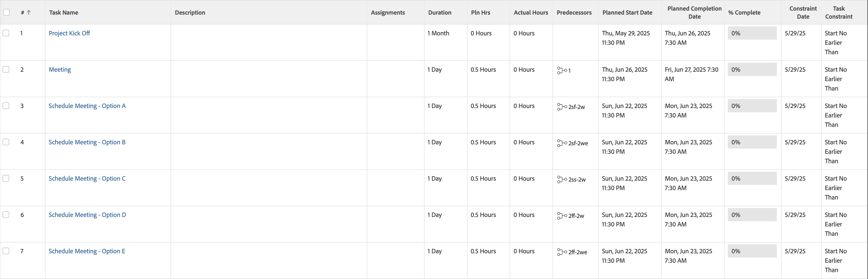Adjust % Complete bar for Project Kick Off
The height and width of the screenshot is (279, 868).
(x=752, y=33)
